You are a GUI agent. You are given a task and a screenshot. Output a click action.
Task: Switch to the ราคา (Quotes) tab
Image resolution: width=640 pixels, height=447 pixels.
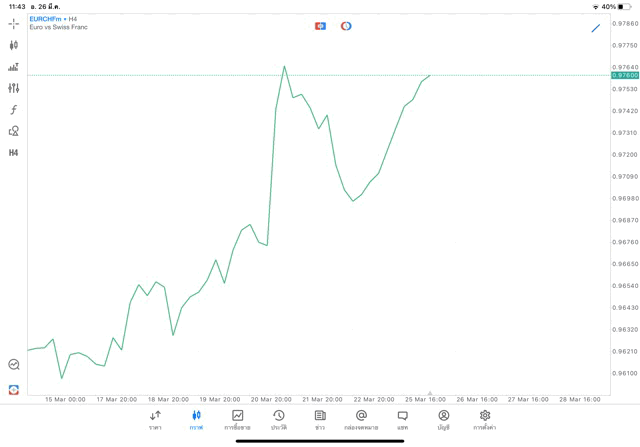(x=155, y=420)
